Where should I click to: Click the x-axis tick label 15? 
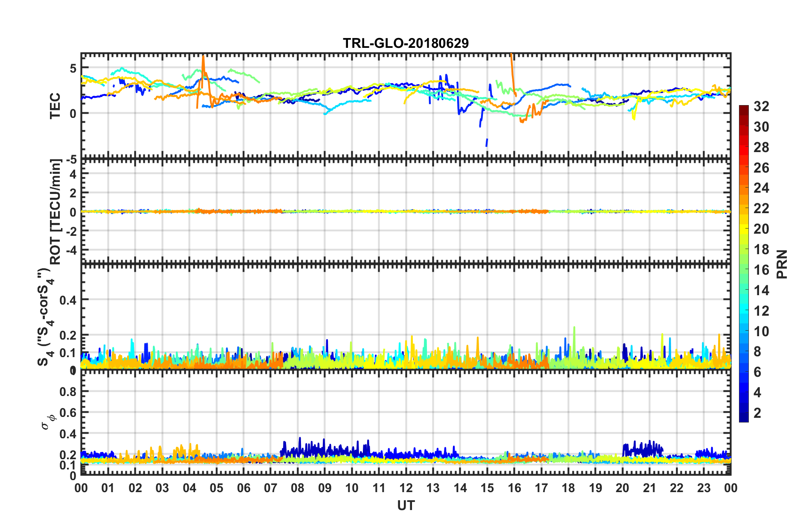coord(487,488)
